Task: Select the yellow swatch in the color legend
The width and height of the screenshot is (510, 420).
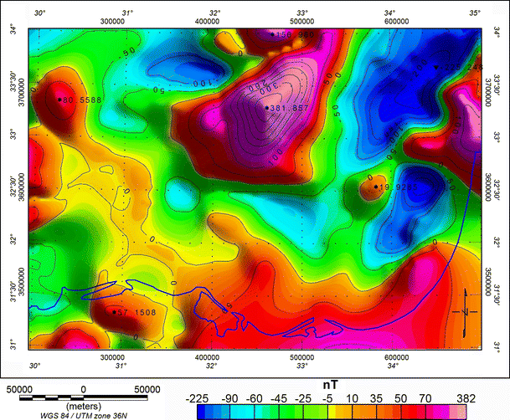Action: (x=332, y=412)
